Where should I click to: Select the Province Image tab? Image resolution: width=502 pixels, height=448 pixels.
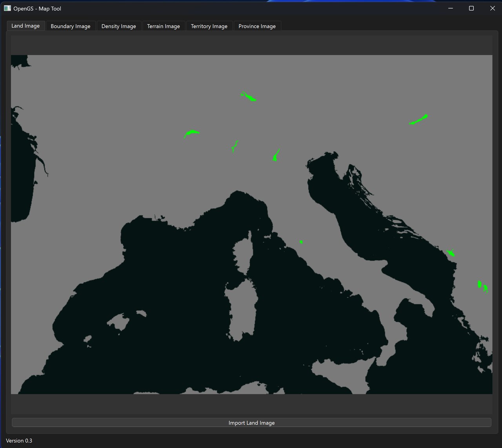click(x=257, y=26)
